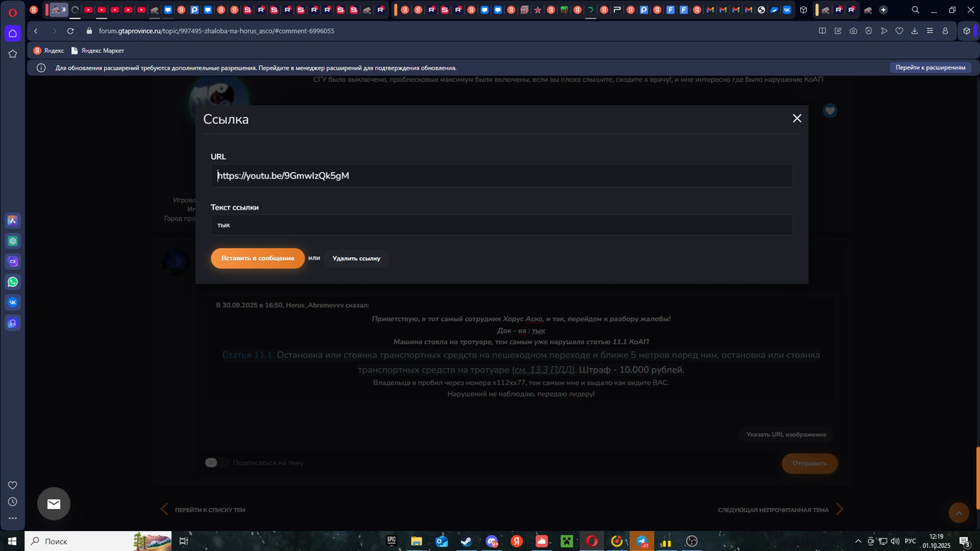Open Статья 11.1 link

(x=247, y=355)
